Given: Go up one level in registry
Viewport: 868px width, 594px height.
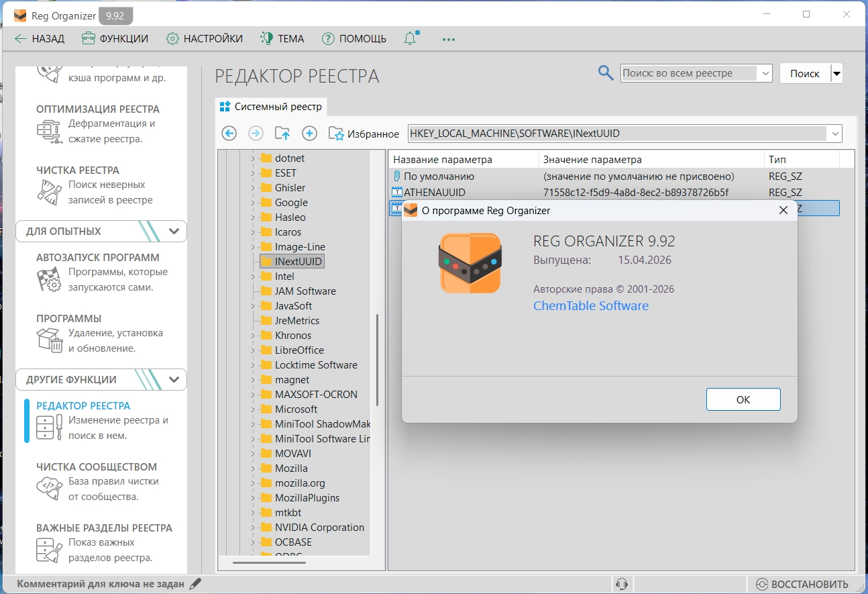Looking at the screenshot, I should [x=282, y=134].
